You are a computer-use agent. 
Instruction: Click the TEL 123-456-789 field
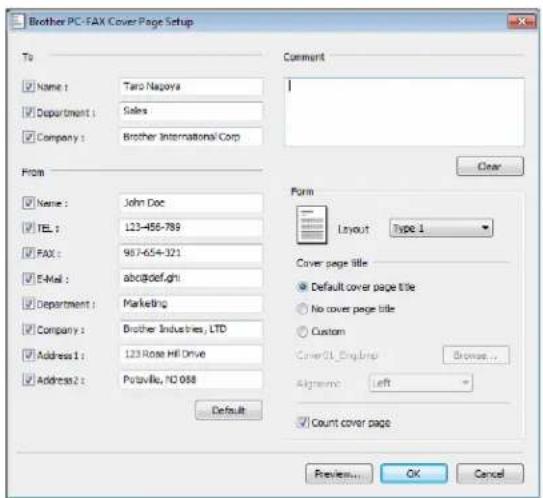pos(191,228)
